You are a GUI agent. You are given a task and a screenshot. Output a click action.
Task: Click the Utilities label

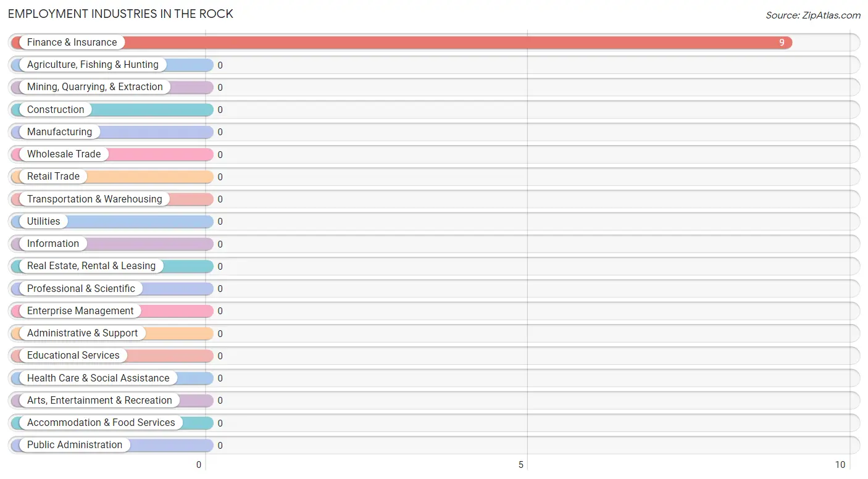point(44,222)
